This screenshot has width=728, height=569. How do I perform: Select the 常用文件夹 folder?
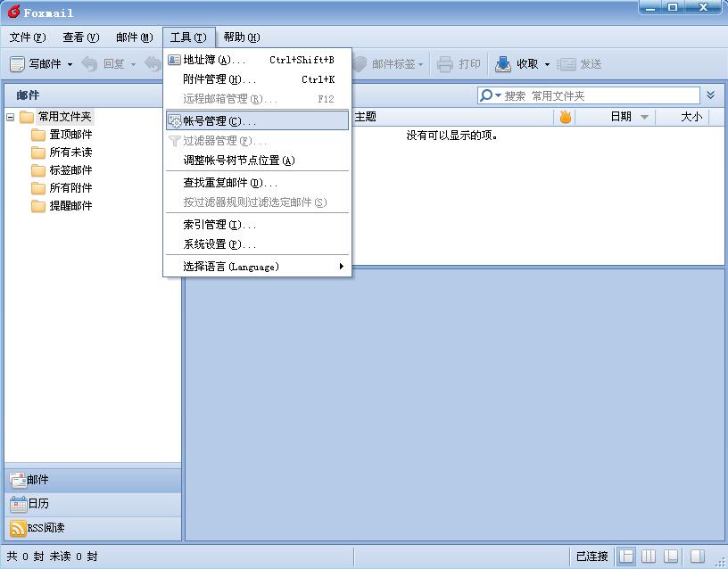point(64,117)
